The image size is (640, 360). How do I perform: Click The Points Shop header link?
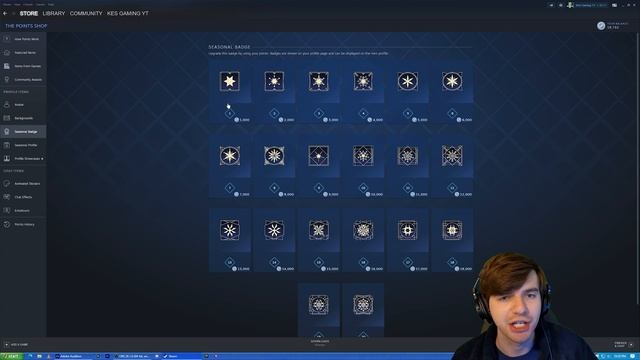click(x=26, y=26)
